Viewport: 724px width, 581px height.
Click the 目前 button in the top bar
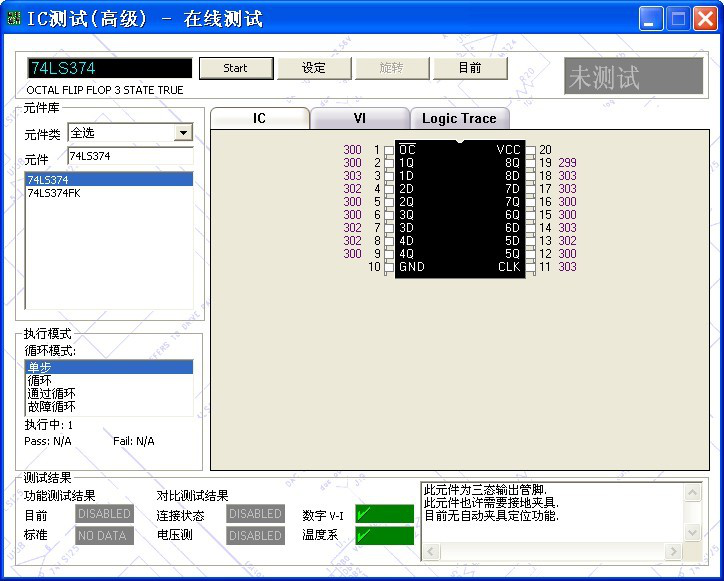click(x=470, y=68)
